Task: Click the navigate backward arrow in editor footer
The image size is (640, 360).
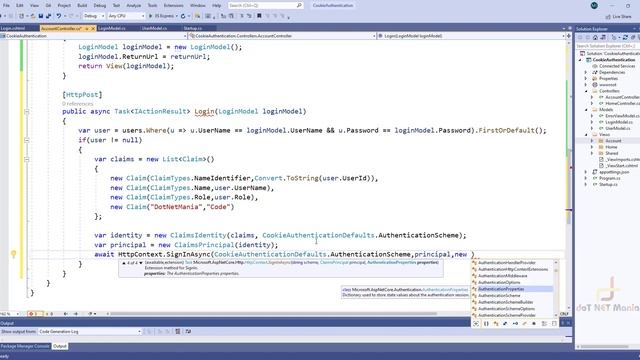Action: 66,314
